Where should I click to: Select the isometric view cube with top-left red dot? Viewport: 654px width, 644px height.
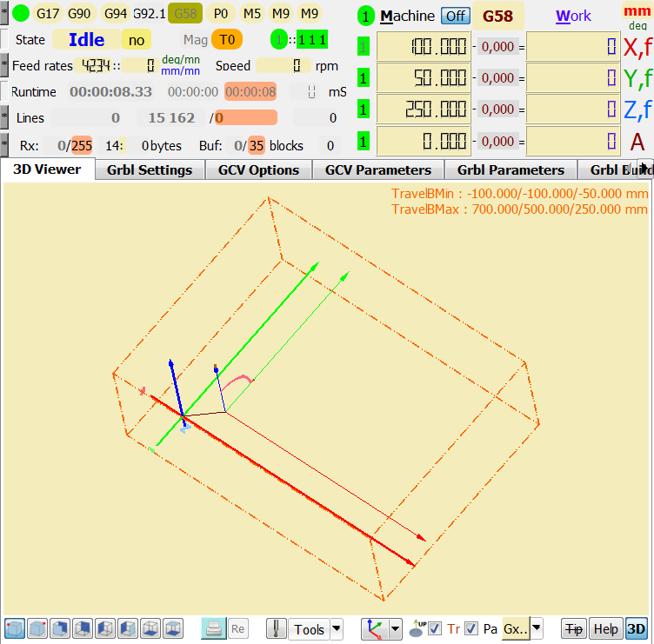point(15,628)
